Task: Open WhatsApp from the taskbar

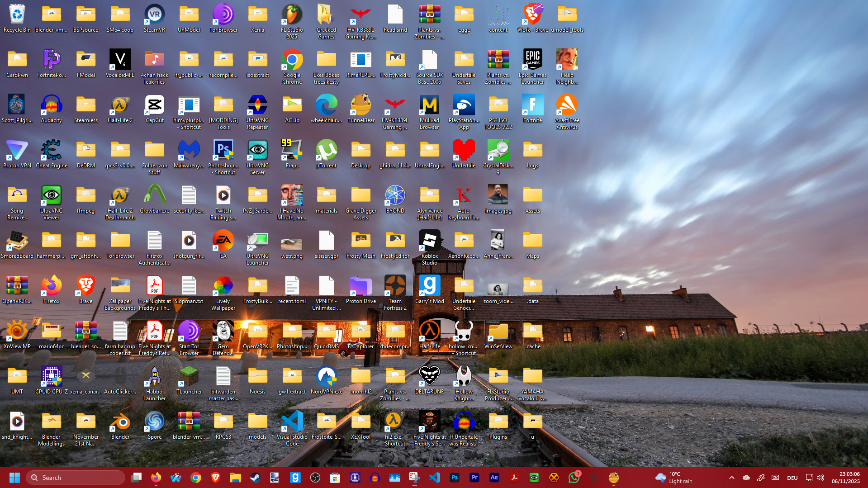Action: (x=574, y=478)
